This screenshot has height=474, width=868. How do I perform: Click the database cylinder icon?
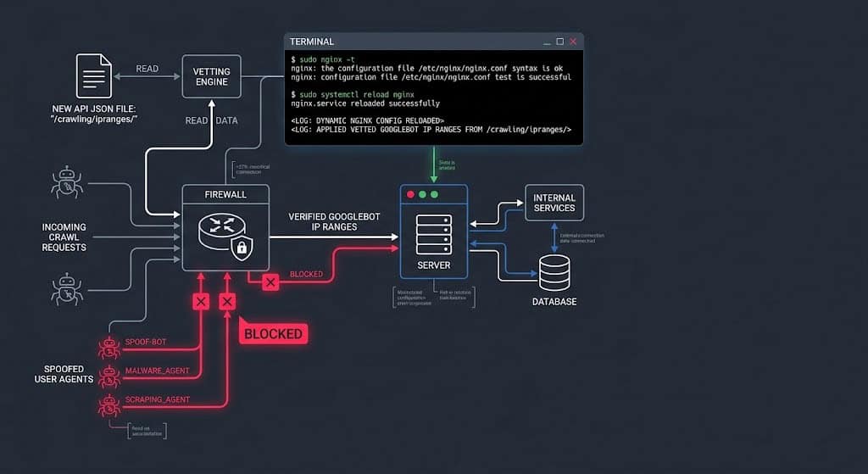pos(554,273)
